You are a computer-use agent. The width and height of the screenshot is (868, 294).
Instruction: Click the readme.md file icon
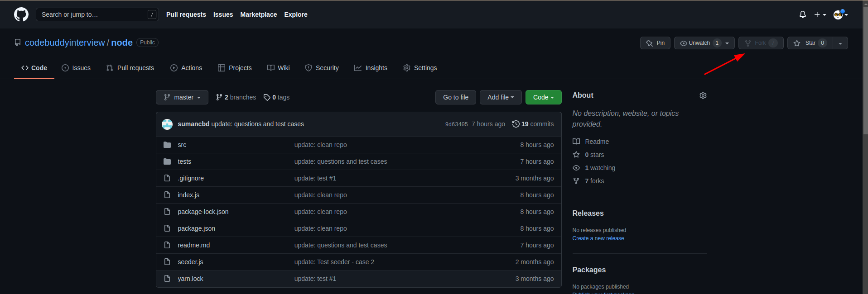(x=167, y=245)
